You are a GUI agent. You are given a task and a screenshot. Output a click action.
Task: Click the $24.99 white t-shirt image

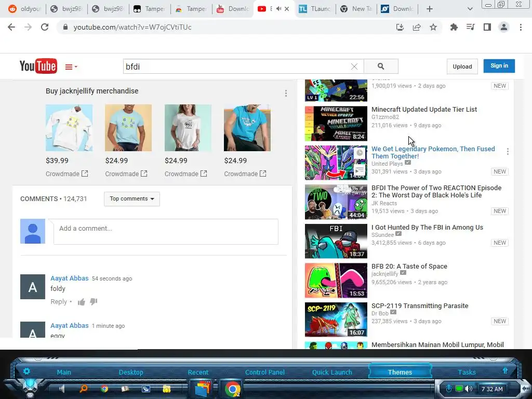188,128
